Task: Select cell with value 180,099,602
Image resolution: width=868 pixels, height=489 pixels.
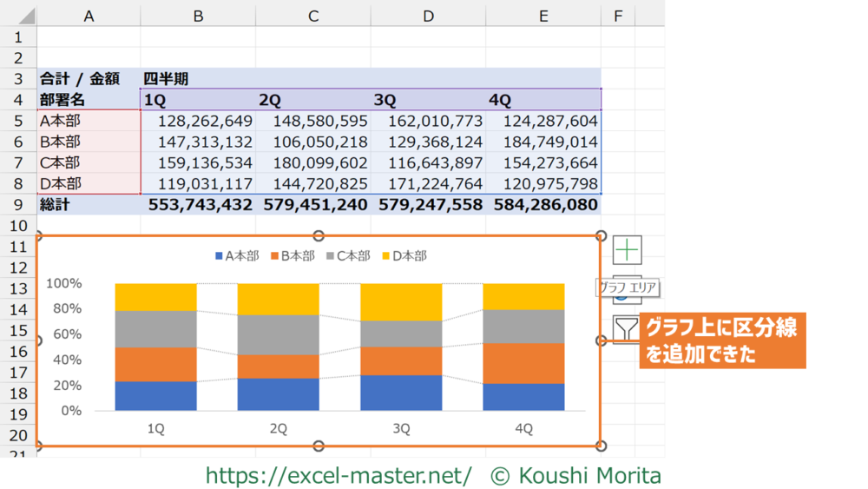Action: (x=313, y=162)
